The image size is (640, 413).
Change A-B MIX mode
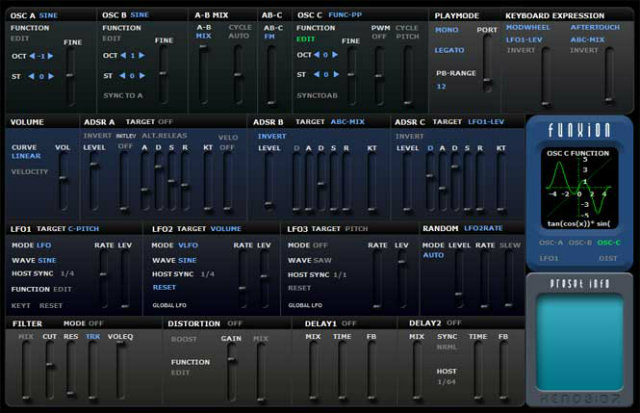203,36
